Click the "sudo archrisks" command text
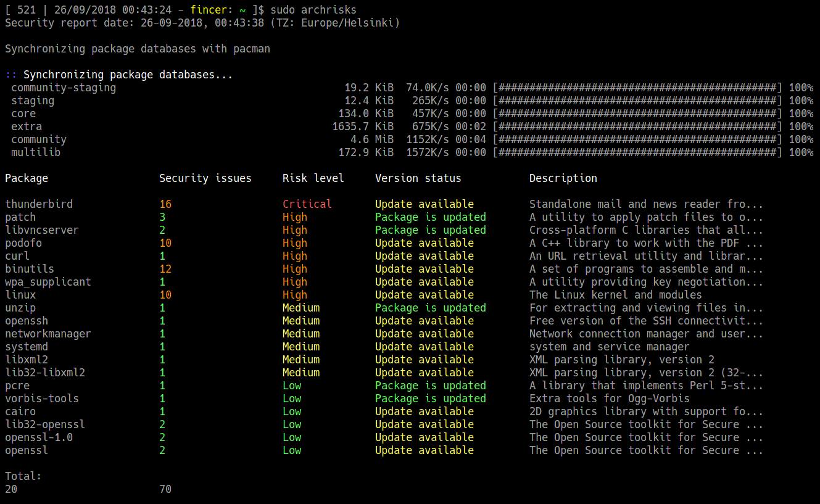The image size is (820, 504). [313, 10]
